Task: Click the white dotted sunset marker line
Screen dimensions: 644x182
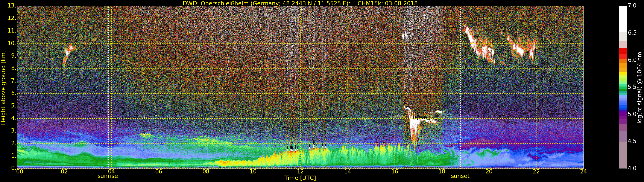Action: coord(460,87)
